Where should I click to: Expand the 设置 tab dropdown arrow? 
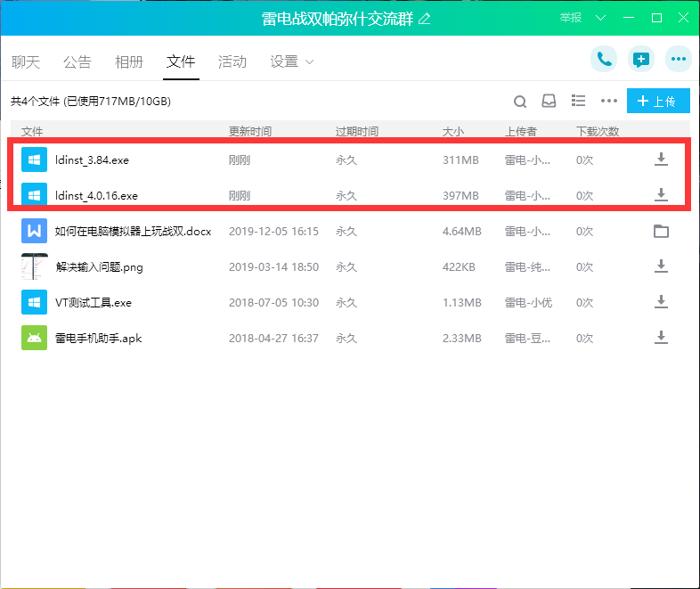pyautogui.click(x=310, y=62)
